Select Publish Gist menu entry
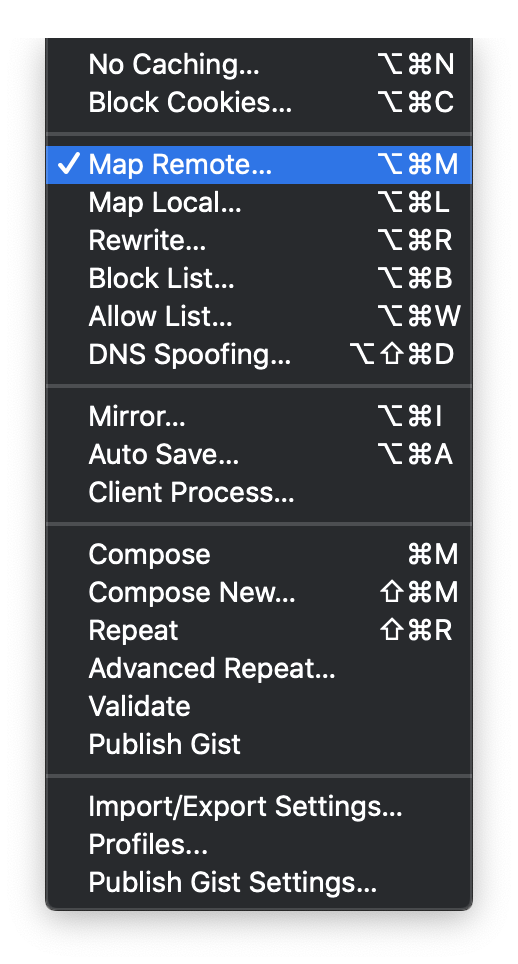 pyautogui.click(x=259, y=745)
